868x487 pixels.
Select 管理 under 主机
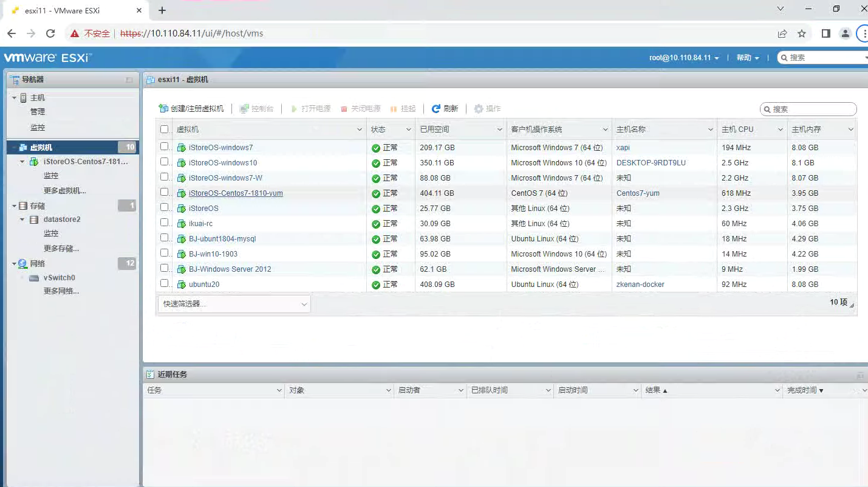point(38,112)
